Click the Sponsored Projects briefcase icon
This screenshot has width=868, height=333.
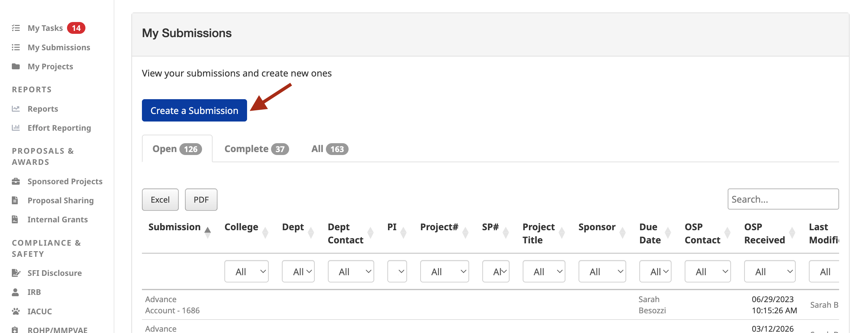(16, 181)
